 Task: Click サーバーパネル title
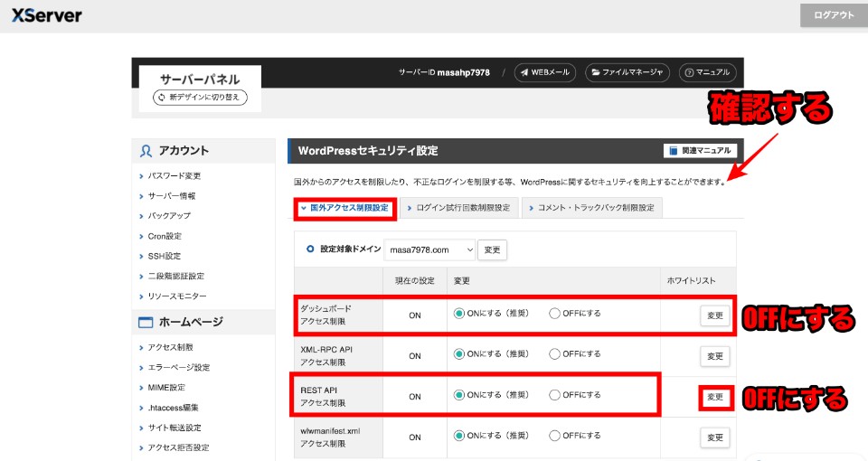[200, 80]
